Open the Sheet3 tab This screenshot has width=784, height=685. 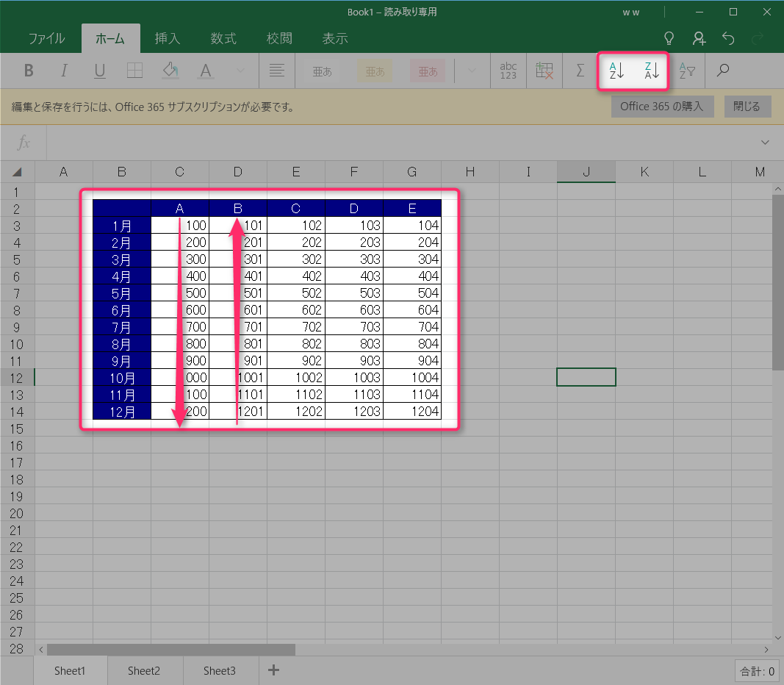(x=220, y=670)
